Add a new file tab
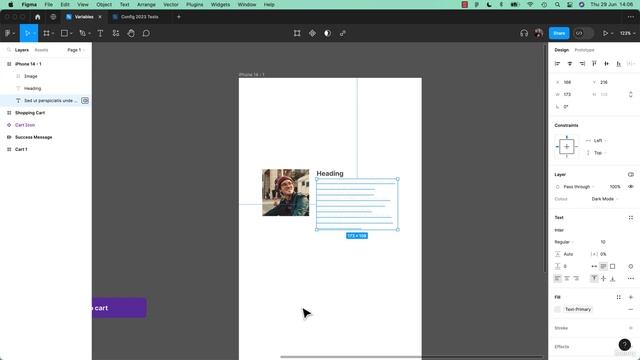 179,17
